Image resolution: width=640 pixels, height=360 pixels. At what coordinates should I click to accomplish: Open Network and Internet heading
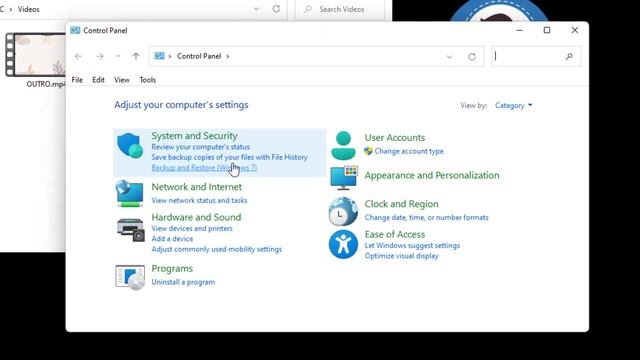[x=196, y=187]
